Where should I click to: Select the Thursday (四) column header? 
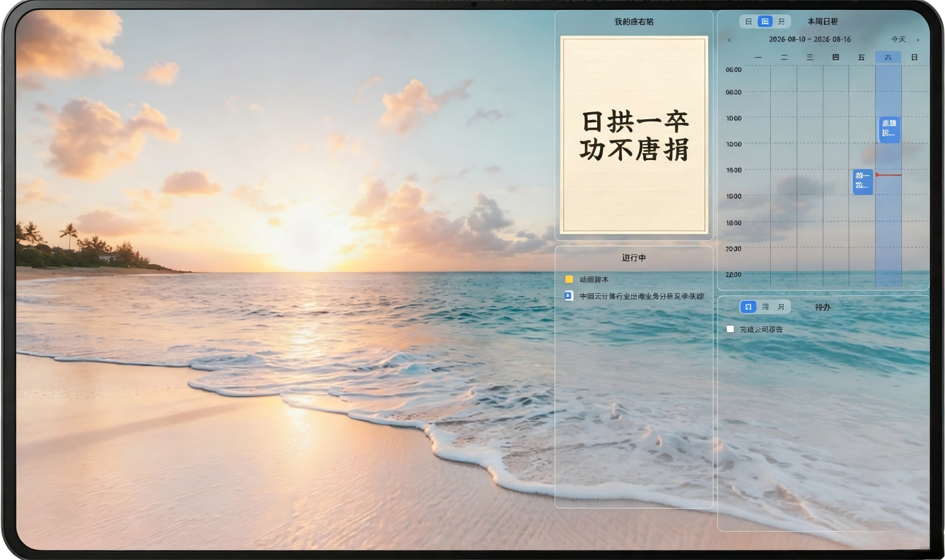[x=835, y=57]
